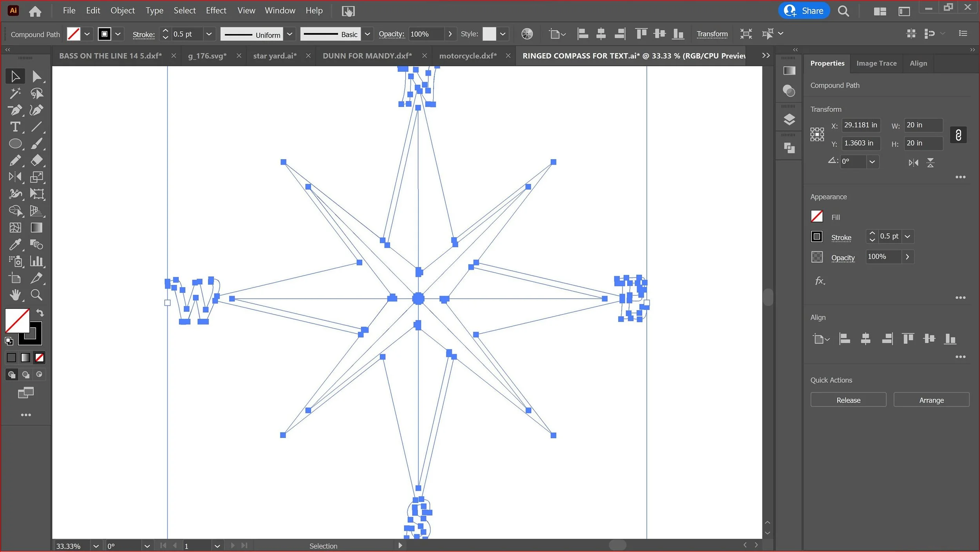The height and width of the screenshot is (552, 980).
Task: Open the Effect menu
Action: click(216, 11)
